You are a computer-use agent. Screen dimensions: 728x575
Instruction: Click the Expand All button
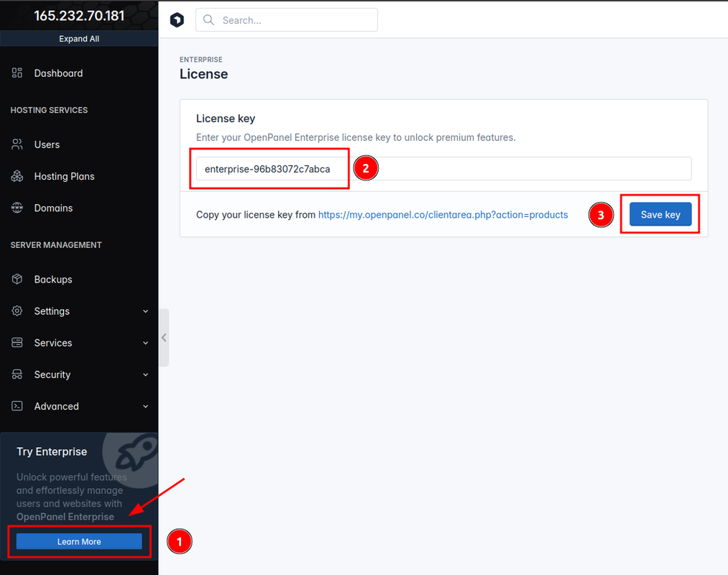[x=79, y=39]
